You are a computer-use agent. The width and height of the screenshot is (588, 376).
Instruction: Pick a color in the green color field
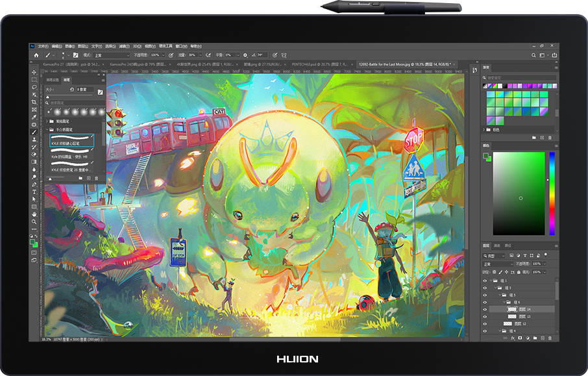click(519, 194)
